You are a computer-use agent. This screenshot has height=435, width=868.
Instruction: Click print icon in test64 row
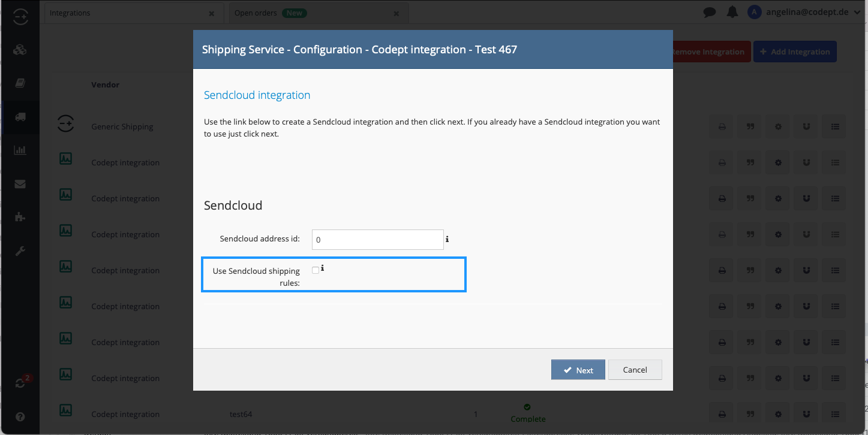tap(722, 415)
